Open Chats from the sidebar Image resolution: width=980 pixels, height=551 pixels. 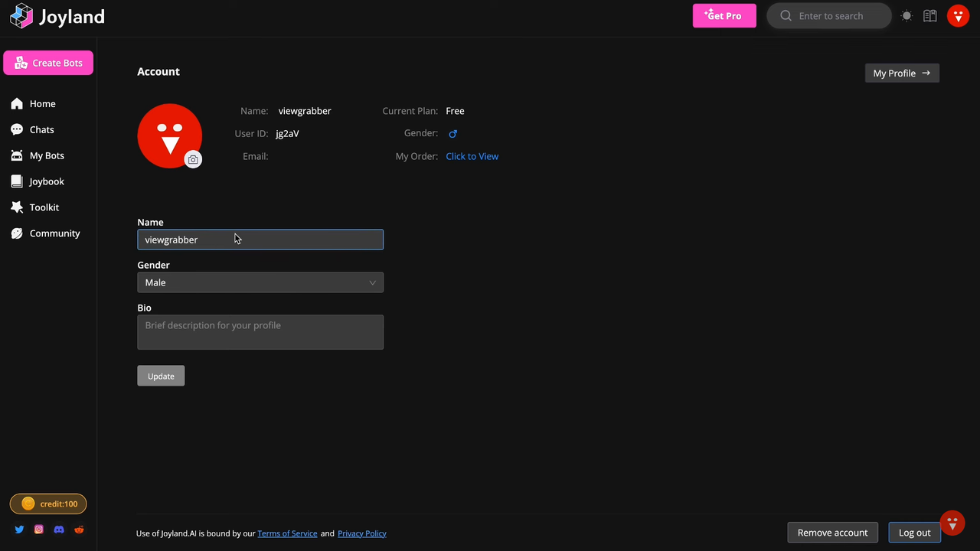click(41, 129)
